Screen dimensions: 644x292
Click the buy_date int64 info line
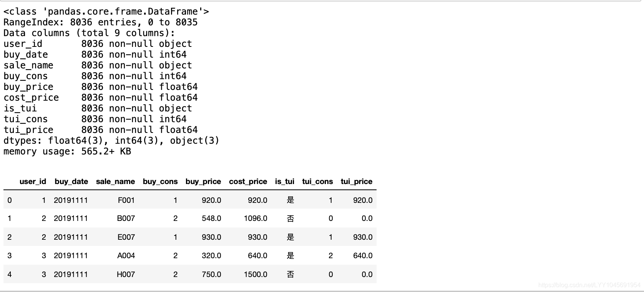pos(95,55)
